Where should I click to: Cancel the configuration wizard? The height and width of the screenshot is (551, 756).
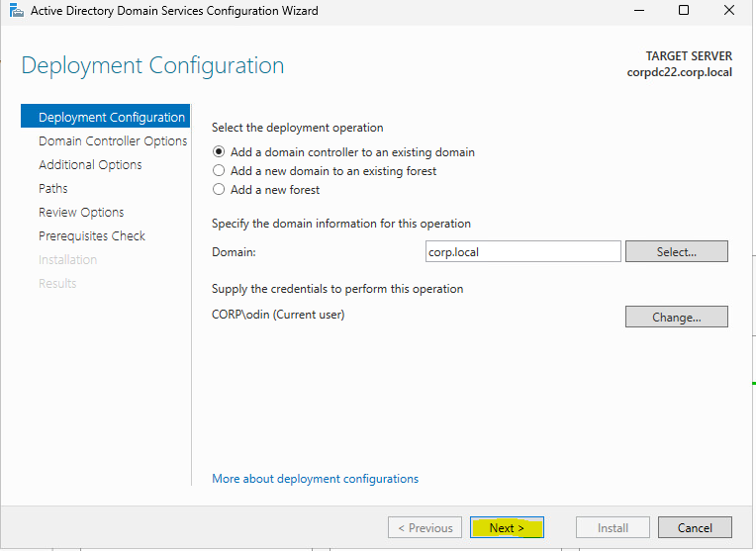point(695,527)
